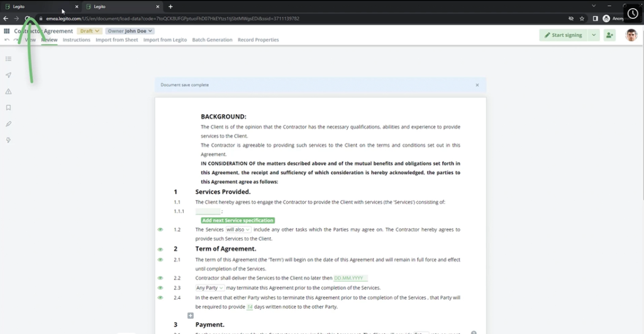Open the Instructions tab
Viewport: 644px width, 334px height.
pyautogui.click(x=76, y=40)
